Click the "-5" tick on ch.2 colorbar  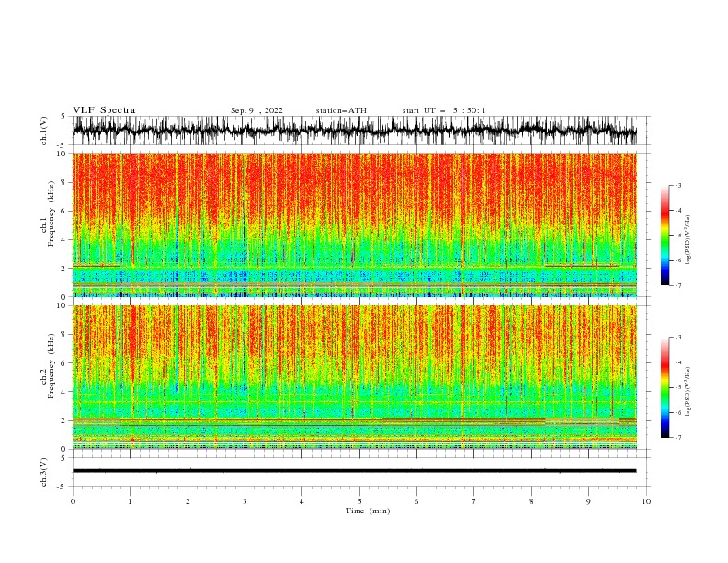677,387
